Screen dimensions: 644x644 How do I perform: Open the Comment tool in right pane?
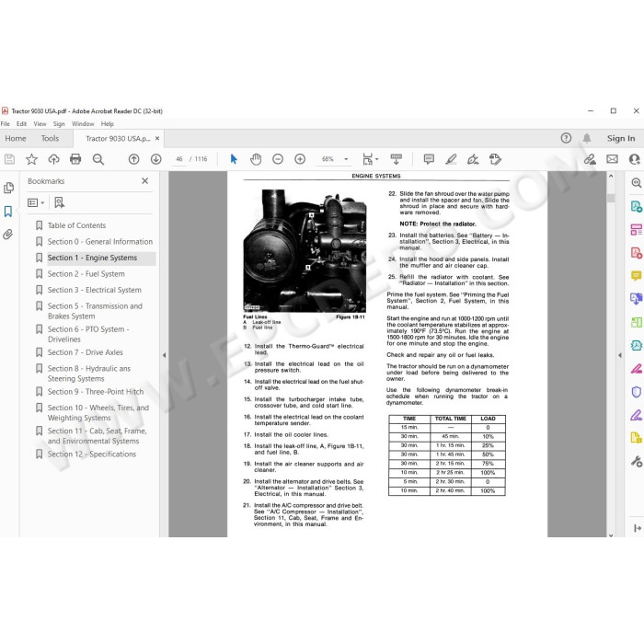[637, 276]
